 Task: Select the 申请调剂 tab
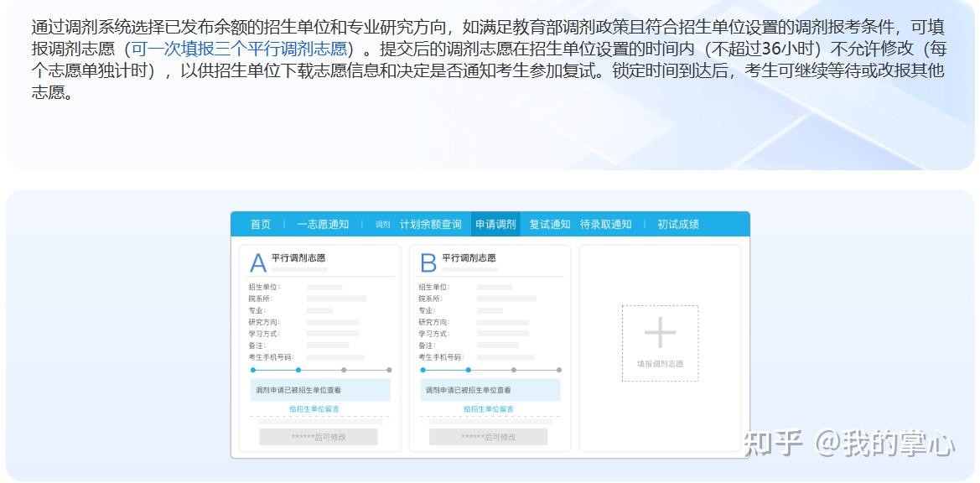click(x=495, y=225)
